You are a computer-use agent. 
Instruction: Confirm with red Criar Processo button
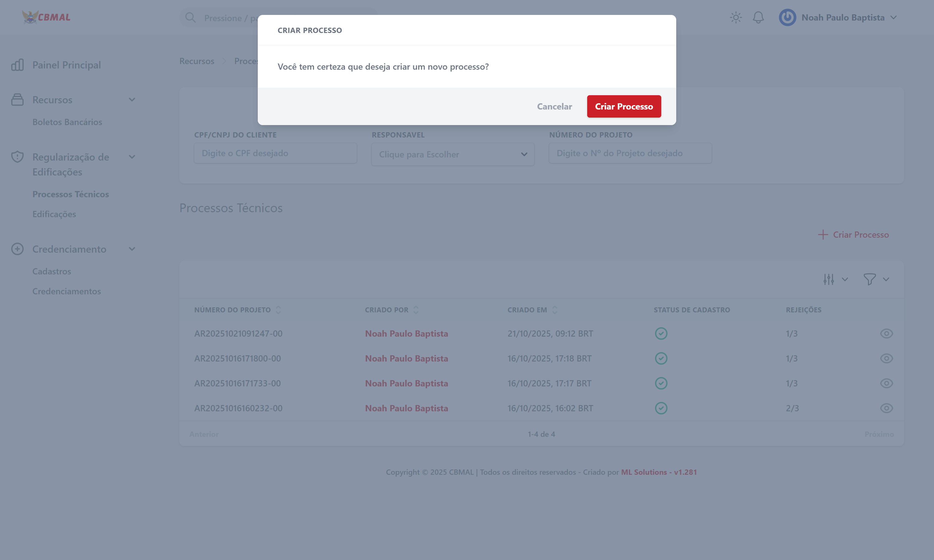click(x=624, y=106)
